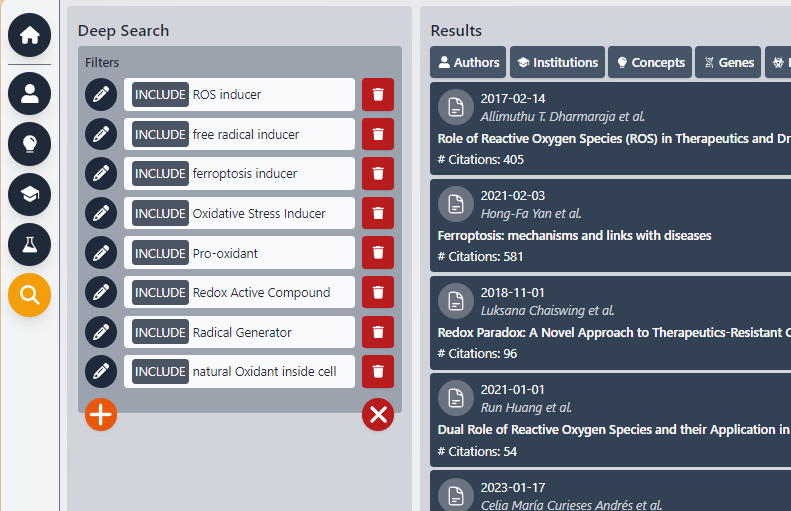The image size is (791, 511).
Task: Edit the free radical inducer filter
Action: click(101, 134)
